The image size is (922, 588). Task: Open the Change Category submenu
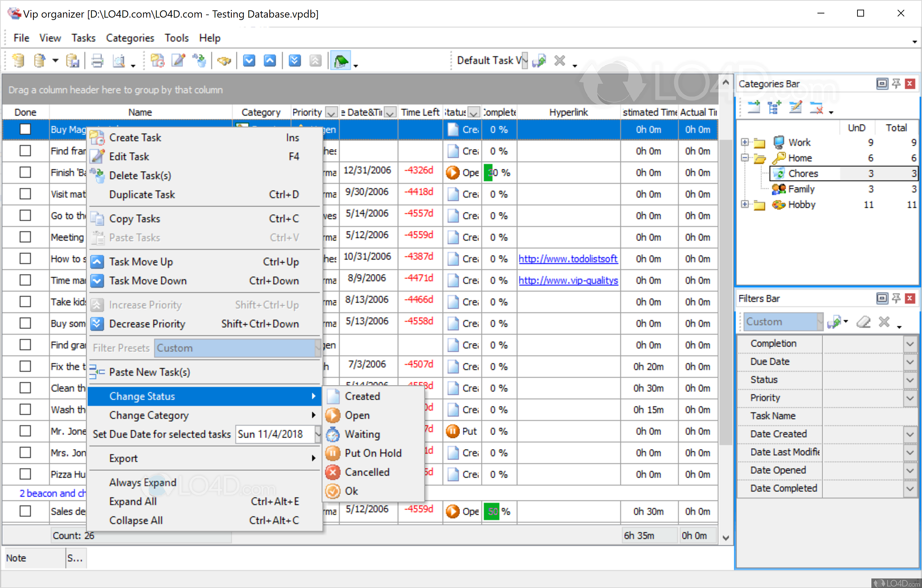click(x=204, y=415)
